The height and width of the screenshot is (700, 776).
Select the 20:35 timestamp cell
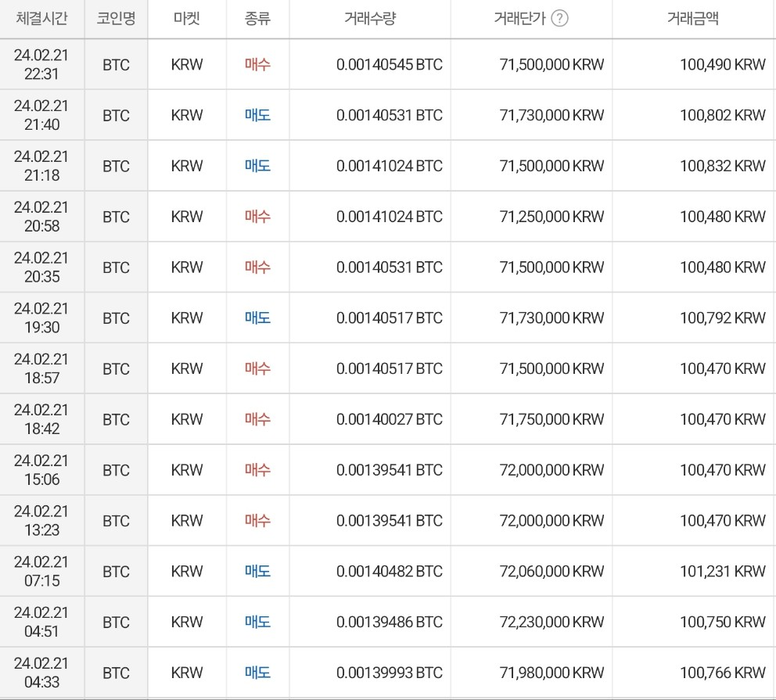point(41,267)
